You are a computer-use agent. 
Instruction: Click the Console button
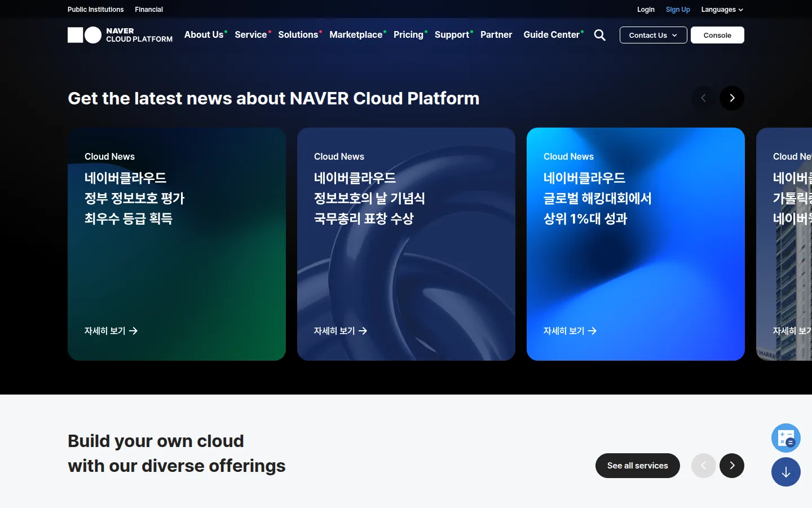717,35
